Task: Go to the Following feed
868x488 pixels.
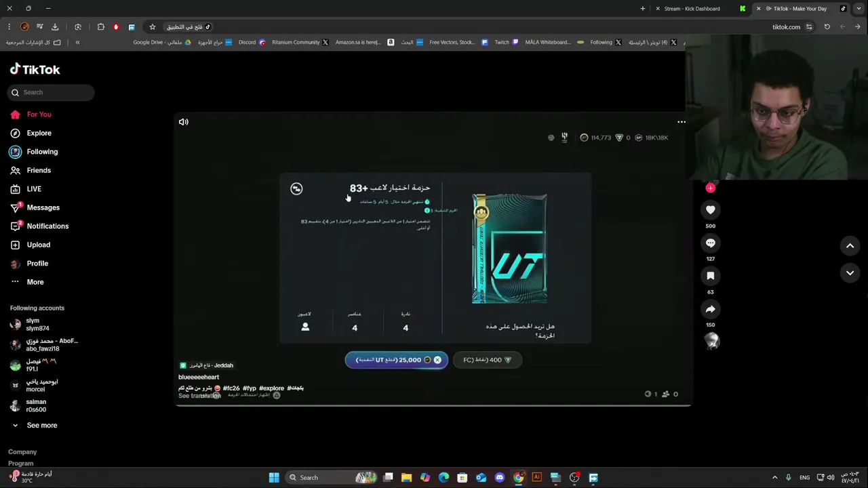Action: (34, 152)
